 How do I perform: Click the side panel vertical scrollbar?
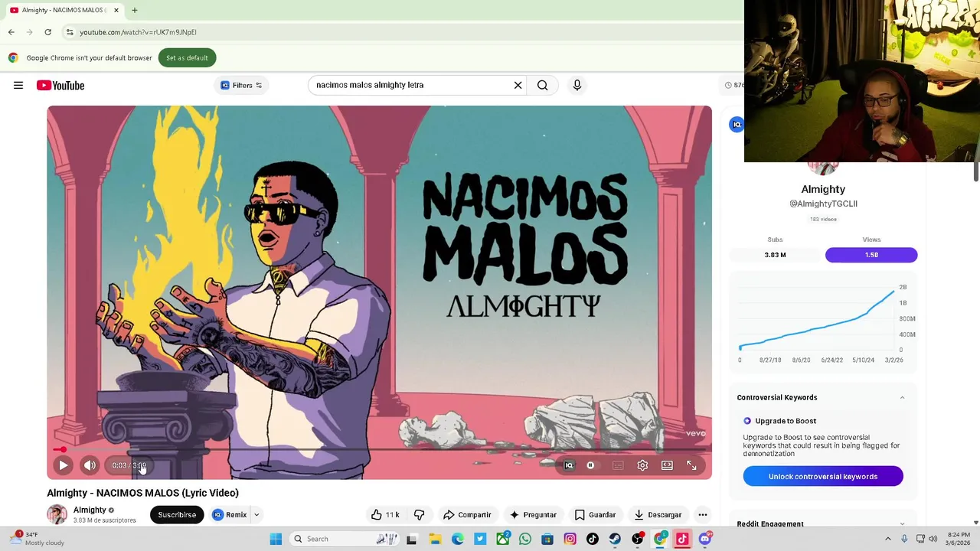pyautogui.click(x=975, y=172)
